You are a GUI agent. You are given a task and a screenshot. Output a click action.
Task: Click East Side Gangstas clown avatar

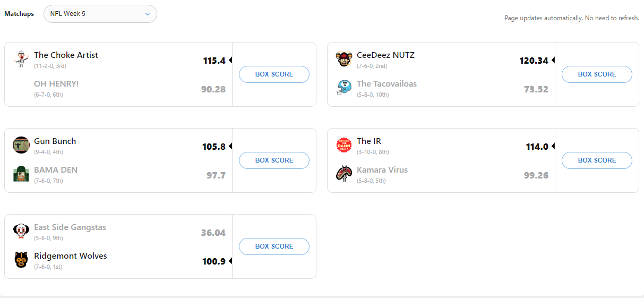click(21, 231)
